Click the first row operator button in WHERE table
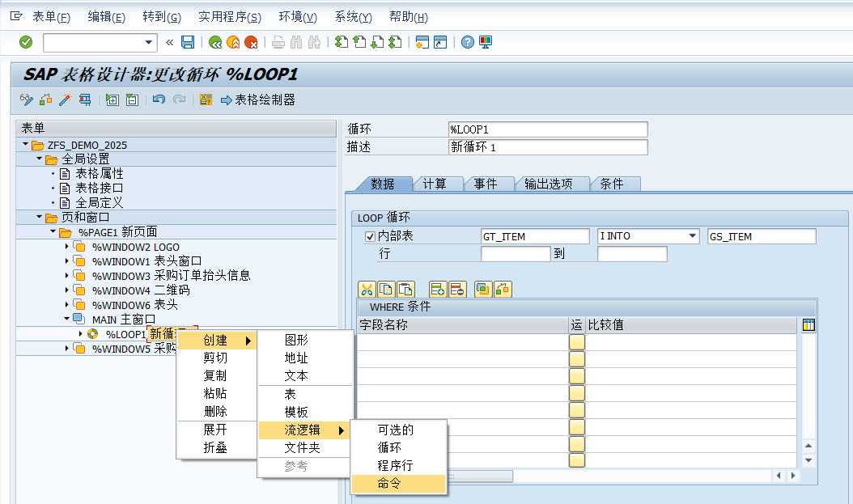This screenshot has width=853, height=504. pyautogui.click(x=577, y=342)
